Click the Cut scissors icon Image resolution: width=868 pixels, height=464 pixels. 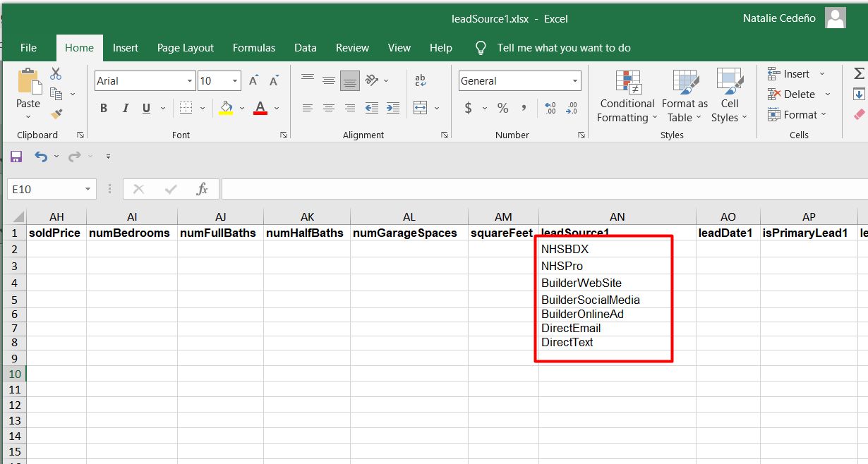point(56,74)
